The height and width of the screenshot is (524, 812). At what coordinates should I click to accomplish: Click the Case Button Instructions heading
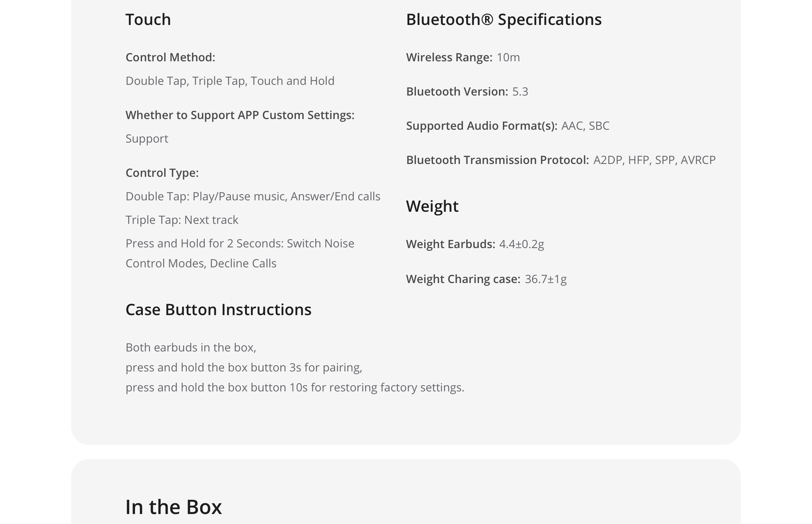tap(218, 310)
